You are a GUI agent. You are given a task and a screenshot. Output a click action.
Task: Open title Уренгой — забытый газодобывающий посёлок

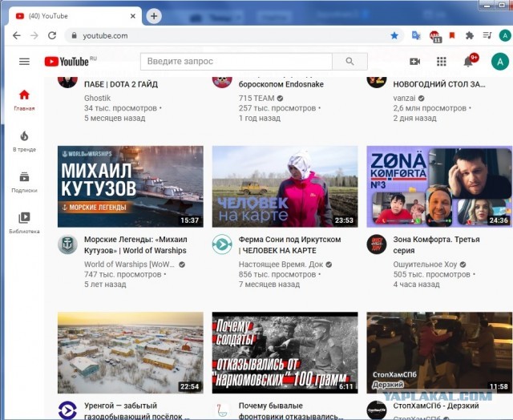tap(137, 411)
